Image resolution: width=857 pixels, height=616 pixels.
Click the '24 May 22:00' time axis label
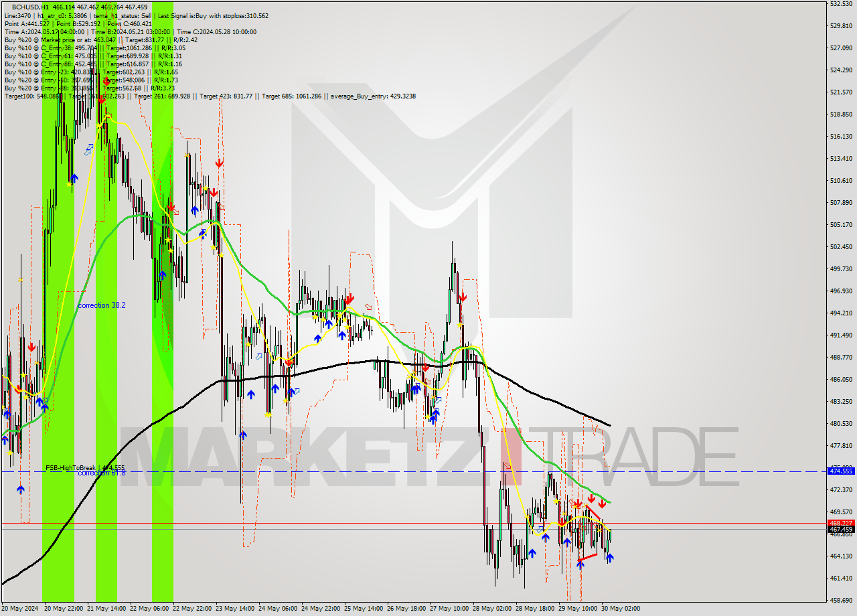[321, 609]
